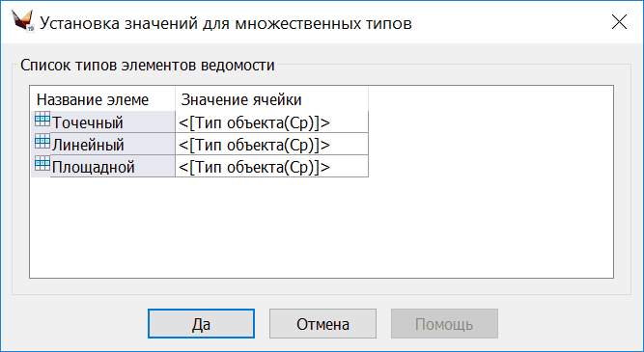Select the Линейный row name

(88, 145)
